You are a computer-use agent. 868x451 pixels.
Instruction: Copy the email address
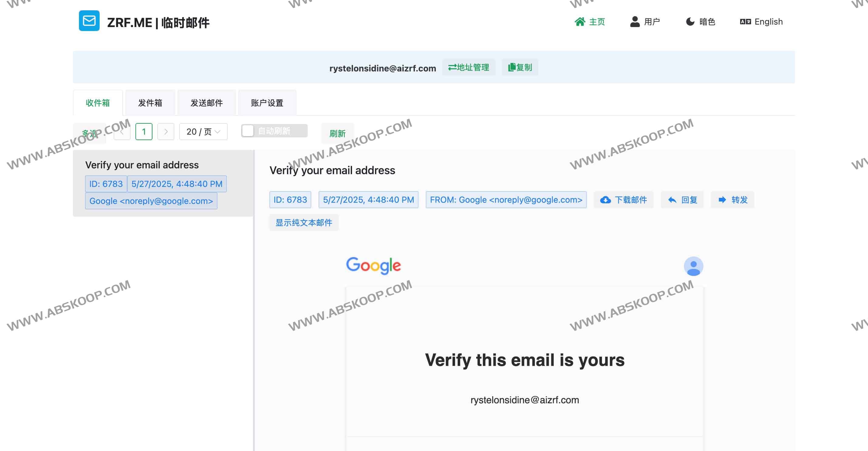tap(520, 68)
